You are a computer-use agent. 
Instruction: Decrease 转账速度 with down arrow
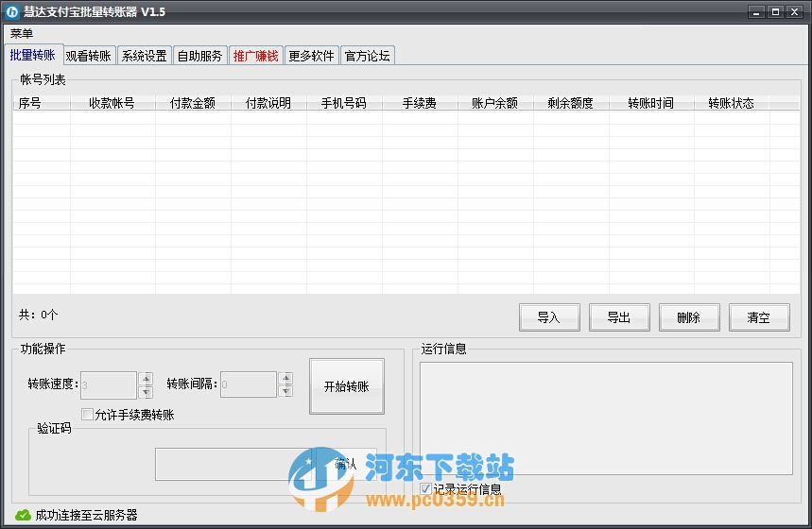coord(146,392)
